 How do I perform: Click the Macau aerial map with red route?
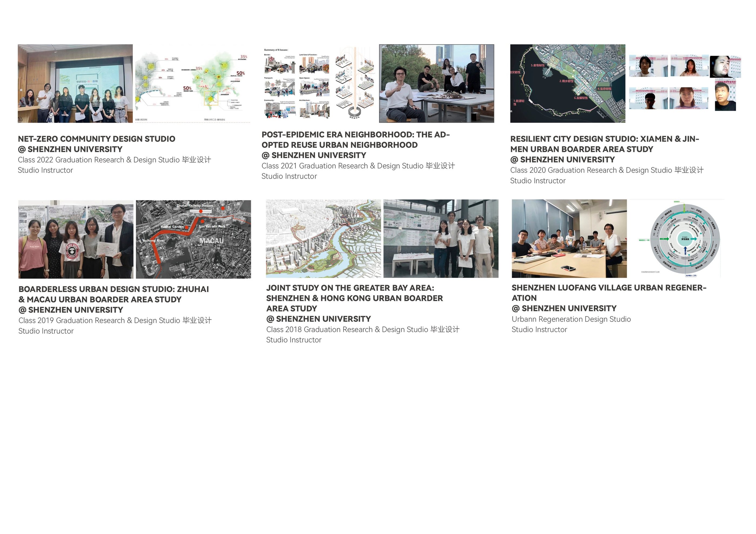(193, 239)
